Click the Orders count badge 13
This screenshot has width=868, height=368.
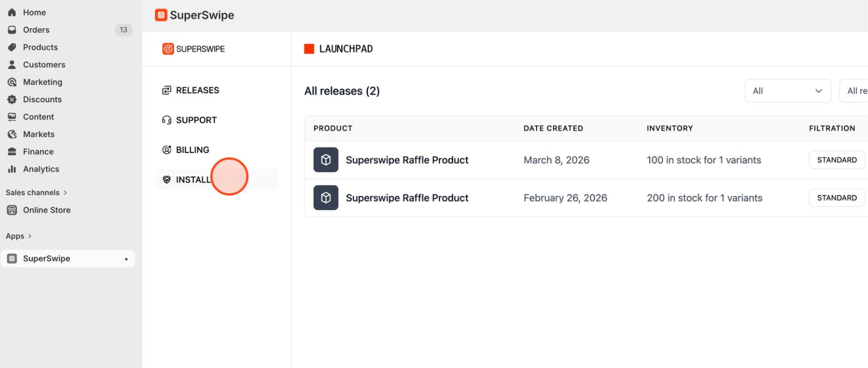click(x=123, y=30)
